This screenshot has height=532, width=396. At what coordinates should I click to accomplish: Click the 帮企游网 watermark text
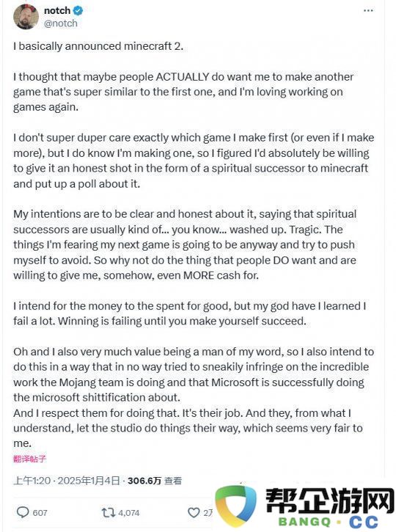coord(329,500)
